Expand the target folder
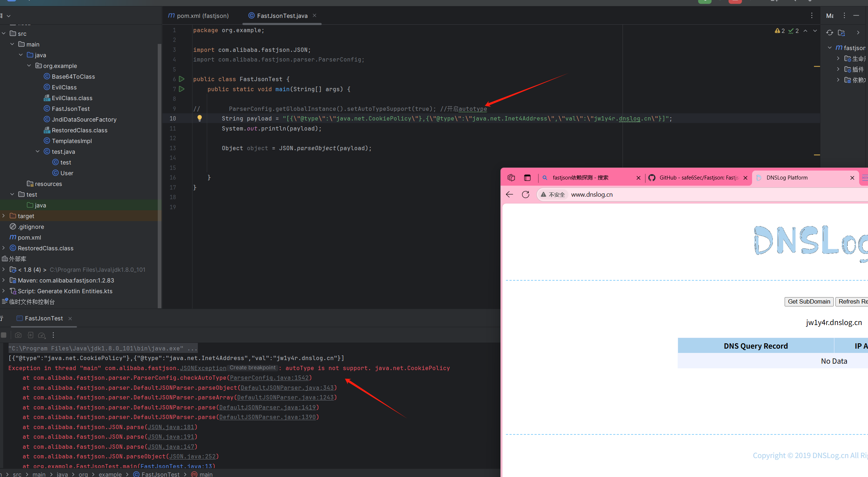This screenshot has height=477, width=868. 4,216
